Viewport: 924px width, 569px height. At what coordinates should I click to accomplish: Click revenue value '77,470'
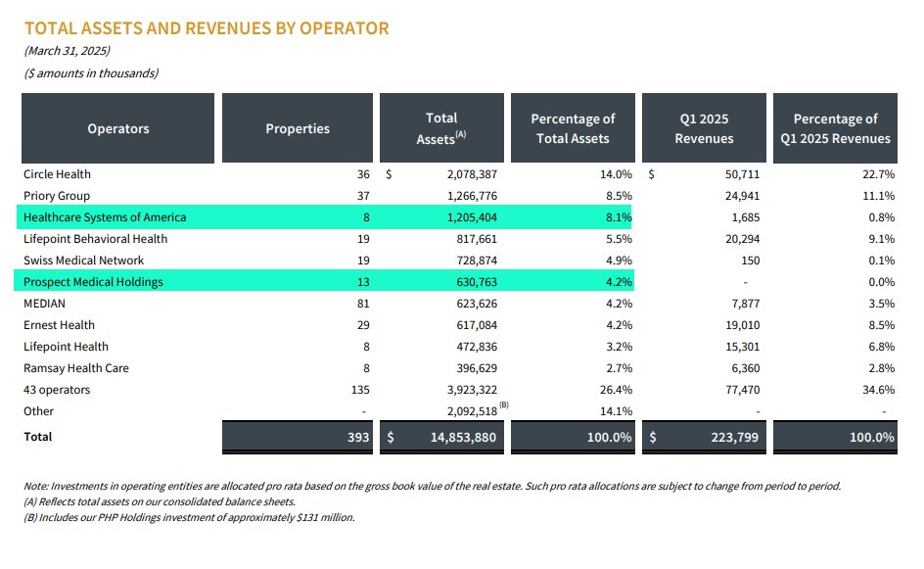click(743, 390)
